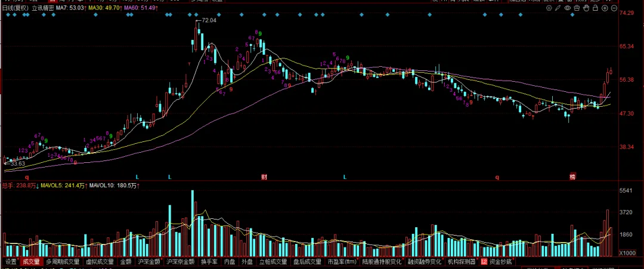Select the 盘后成交量 tab
The width and height of the screenshot is (644, 269).
click(x=307, y=262)
